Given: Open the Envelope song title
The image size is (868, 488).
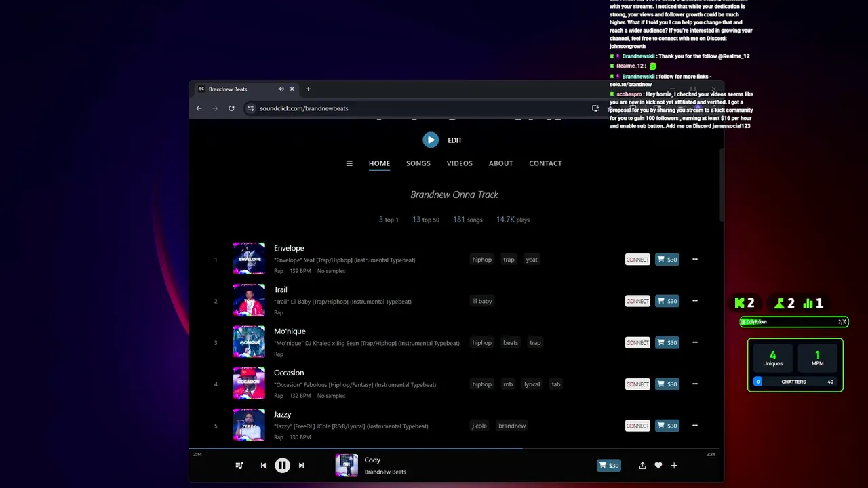Looking at the screenshot, I should (x=289, y=248).
